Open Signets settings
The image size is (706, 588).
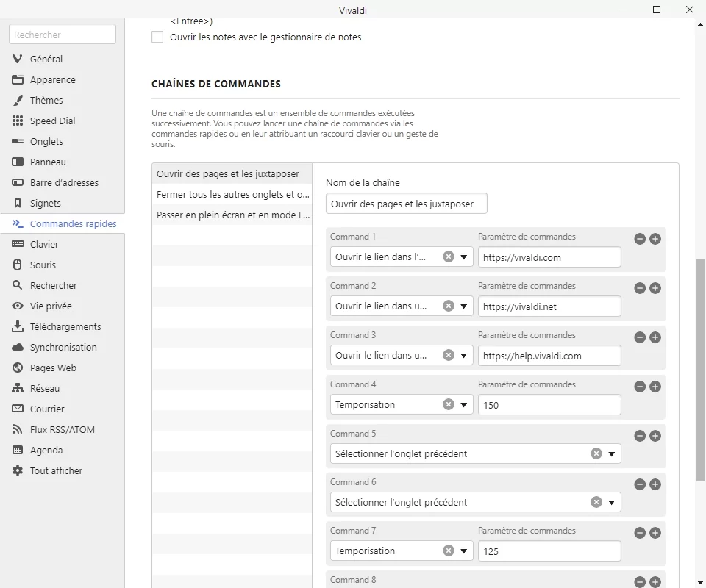click(x=62, y=204)
